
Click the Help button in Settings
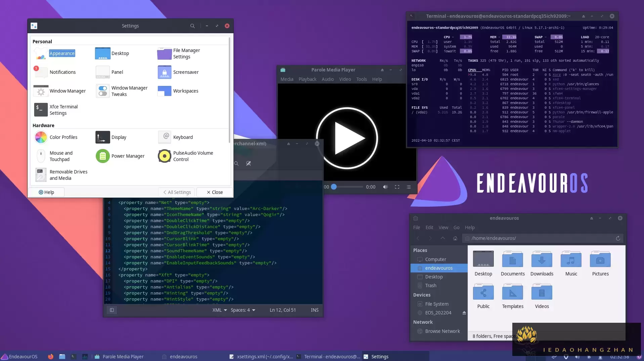46,192
